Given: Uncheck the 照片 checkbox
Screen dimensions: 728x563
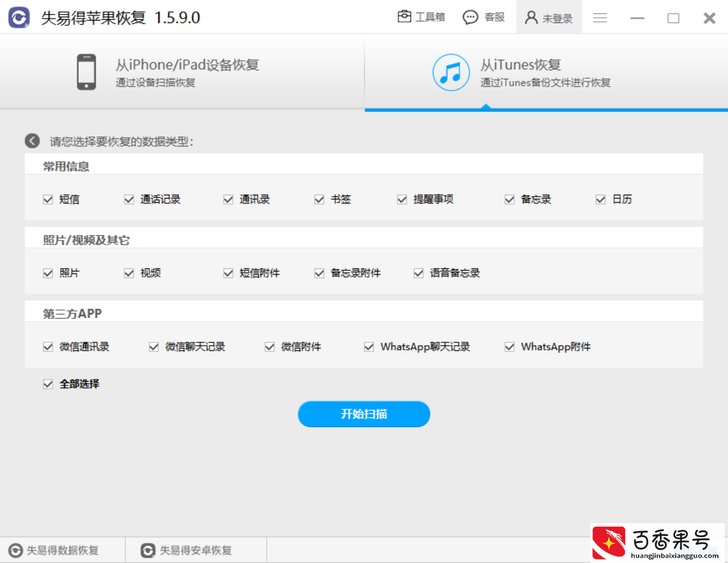Looking at the screenshot, I should 48,273.
